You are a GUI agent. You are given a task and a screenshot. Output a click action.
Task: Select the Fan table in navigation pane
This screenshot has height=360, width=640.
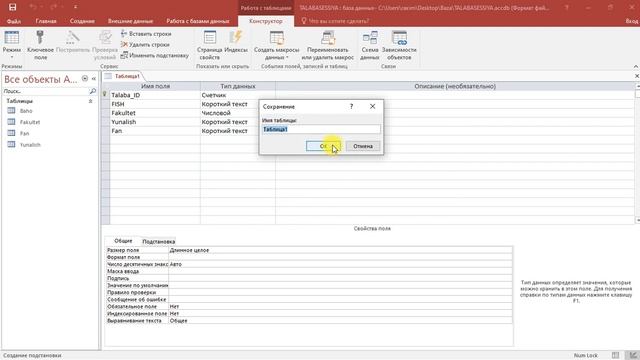pos(24,133)
